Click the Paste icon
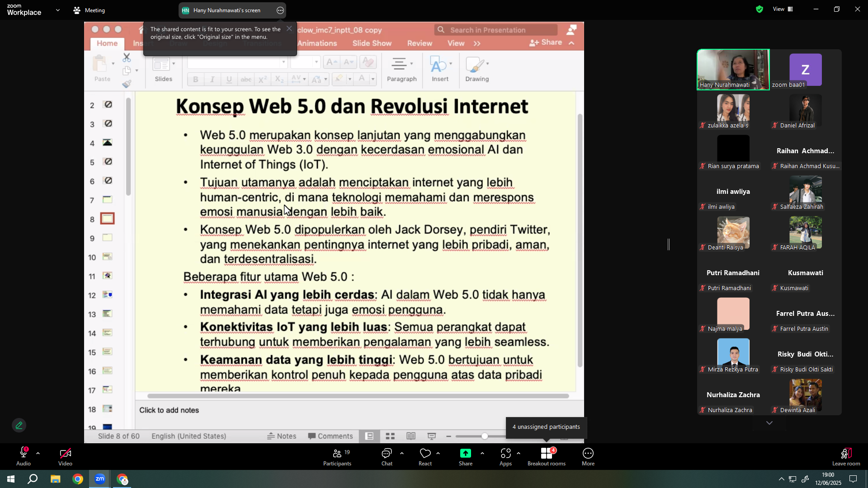The height and width of the screenshot is (488, 868). pyautogui.click(x=99, y=64)
